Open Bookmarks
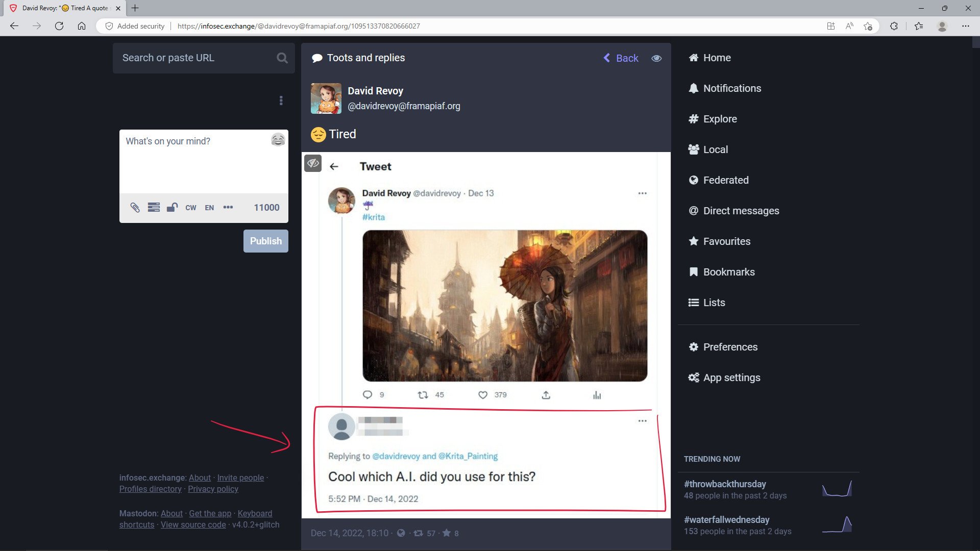The image size is (980, 551). 721,272
